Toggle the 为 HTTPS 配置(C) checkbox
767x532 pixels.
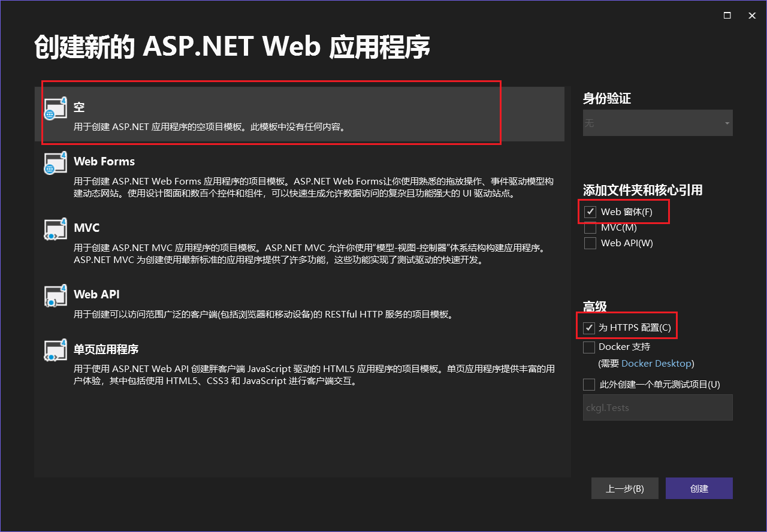[x=589, y=328]
